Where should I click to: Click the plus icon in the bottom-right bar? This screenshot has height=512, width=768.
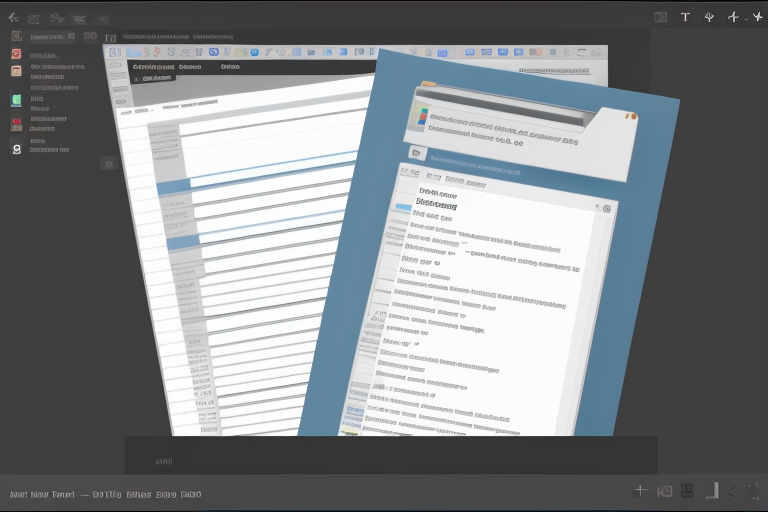coord(640,490)
